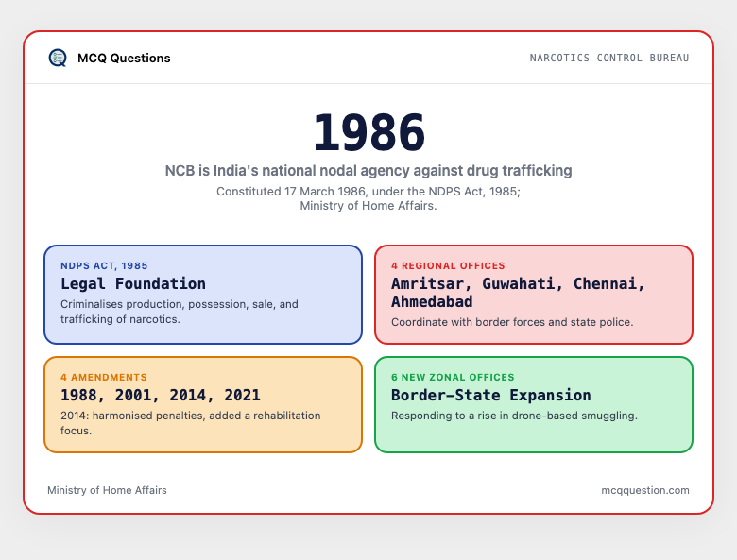Select the NCB national nodal agency subtitle
Image resolution: width=737 pixels, height=560 pixels.
click(368, 171)
